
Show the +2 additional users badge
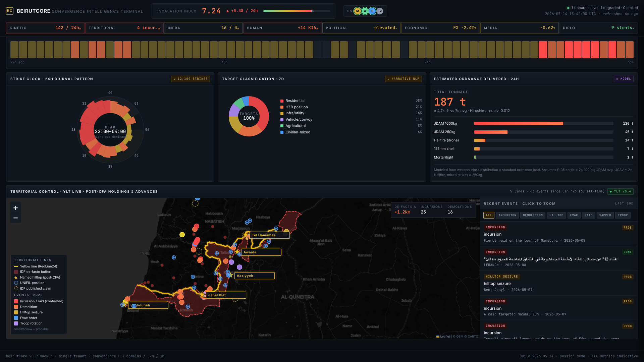coord(380,11)
